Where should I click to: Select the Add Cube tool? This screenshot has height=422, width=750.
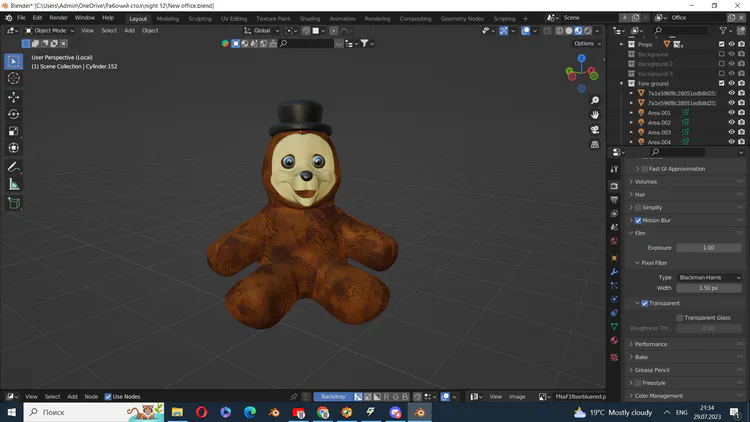(13, 203)
